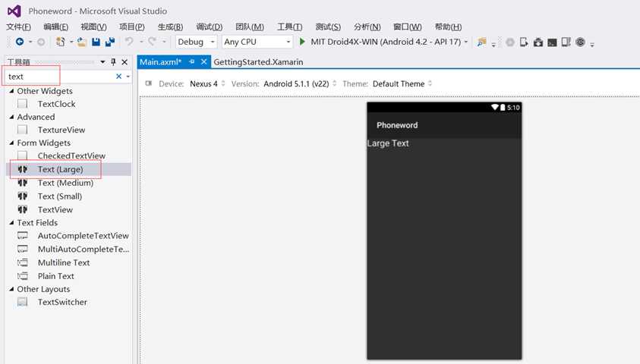Click the Visual Studio logo icon

pyautogui.click(x=14, y=11)
